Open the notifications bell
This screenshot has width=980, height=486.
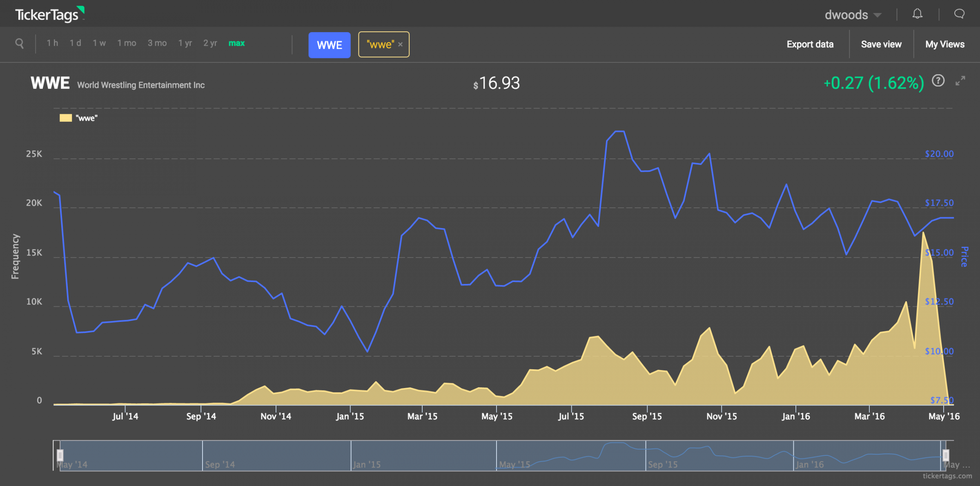click(918, 14)
